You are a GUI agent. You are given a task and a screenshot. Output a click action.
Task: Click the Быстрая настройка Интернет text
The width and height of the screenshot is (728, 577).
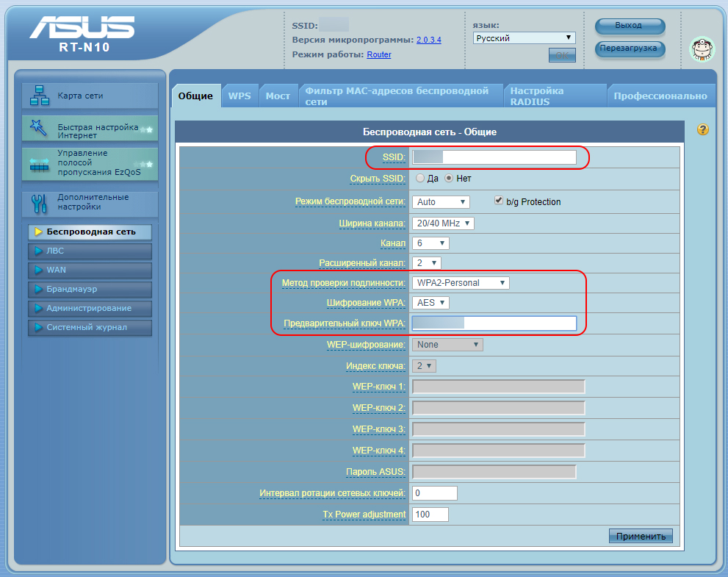click(98, 131)
